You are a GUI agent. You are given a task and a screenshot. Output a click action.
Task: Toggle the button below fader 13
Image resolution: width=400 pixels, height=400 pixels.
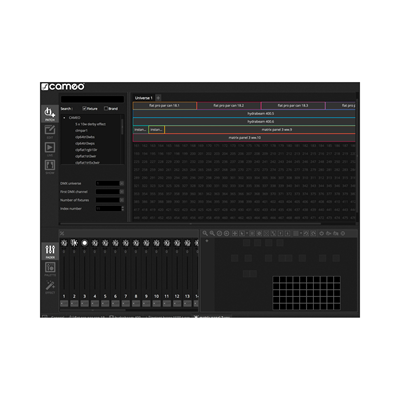(187, 303)
